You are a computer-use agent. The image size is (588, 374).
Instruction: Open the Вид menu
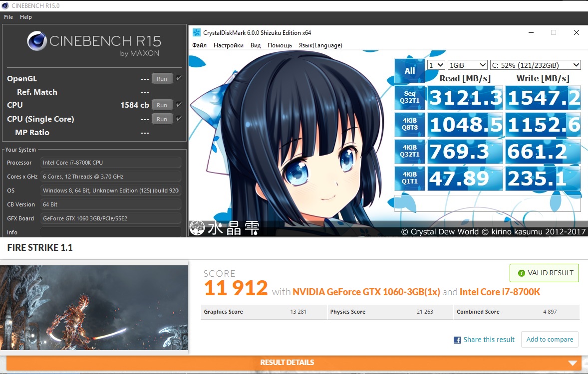(256, 45)
